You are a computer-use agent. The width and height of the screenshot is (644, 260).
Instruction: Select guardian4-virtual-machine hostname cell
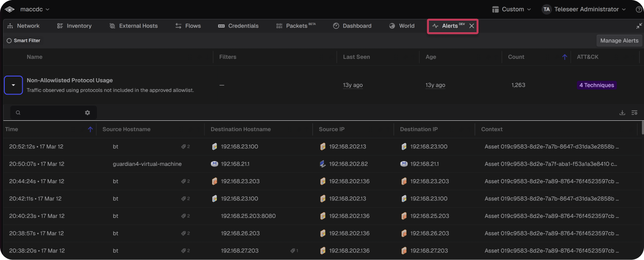pyautogui.click(x=147, y=164)
